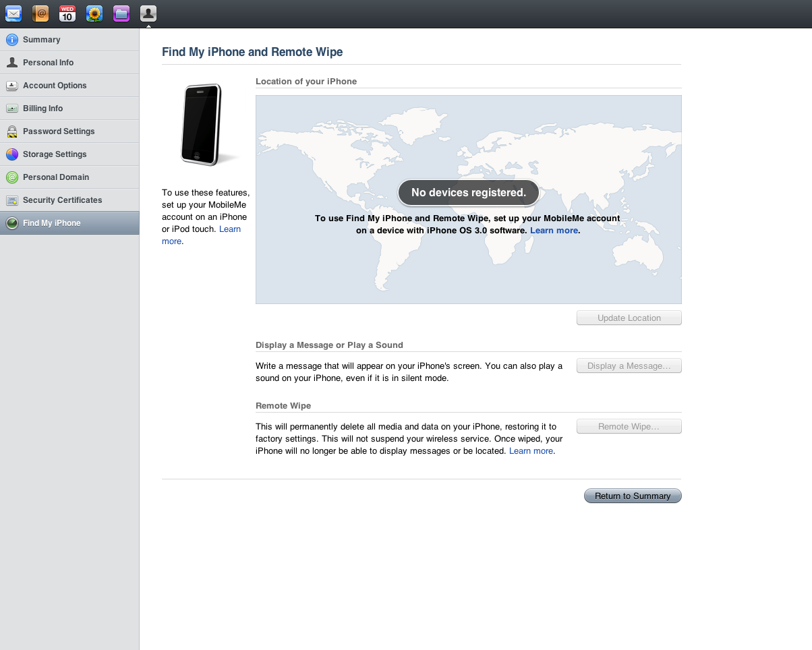Select Find My iPhone sidebar item
Viewport: 812px width, 650px height.
pyautogui.click(x=69, y=223)
